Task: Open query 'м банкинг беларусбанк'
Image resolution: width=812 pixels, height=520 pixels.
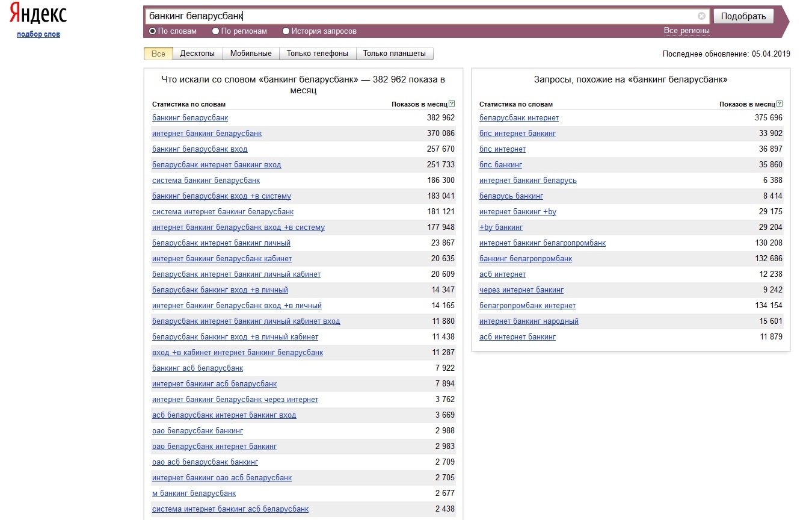Action: click(x=194, y=494)
